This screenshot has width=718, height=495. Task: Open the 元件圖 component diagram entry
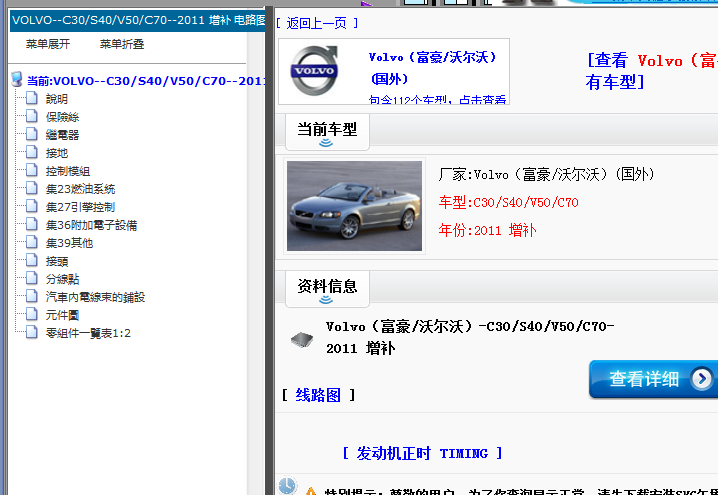(62, 315)
